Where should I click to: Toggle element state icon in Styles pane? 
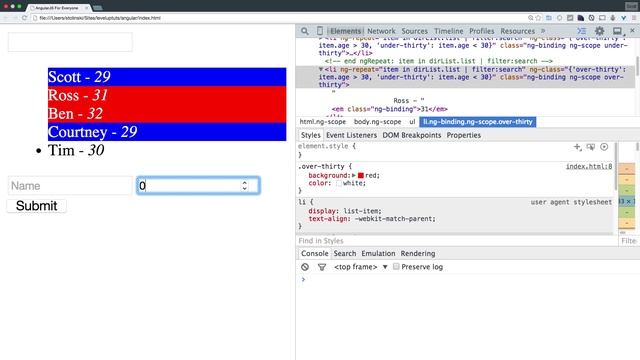[591, 147]
